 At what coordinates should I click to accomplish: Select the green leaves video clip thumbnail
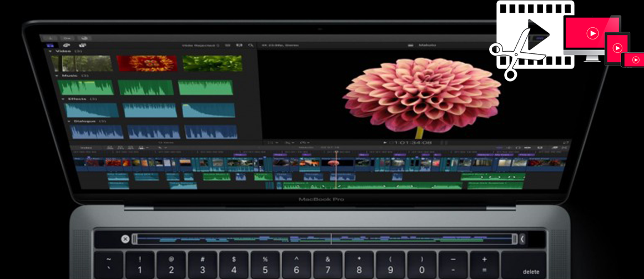(212, 63)
